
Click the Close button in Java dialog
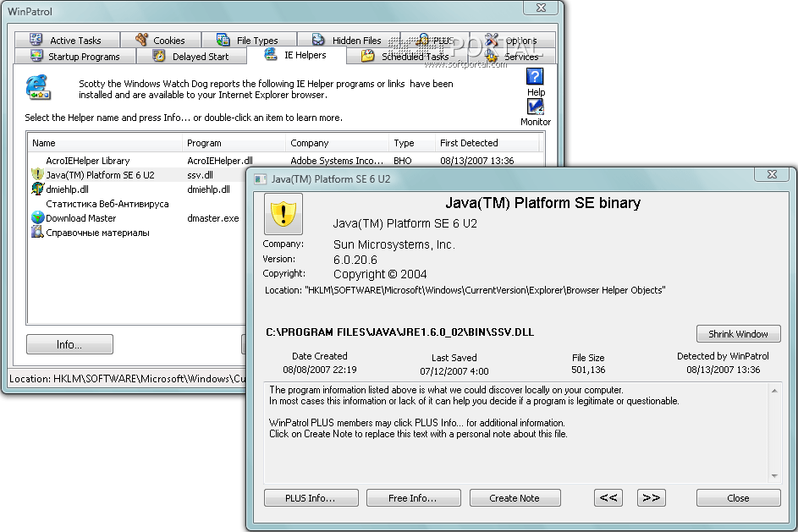(x=739, y=498)
